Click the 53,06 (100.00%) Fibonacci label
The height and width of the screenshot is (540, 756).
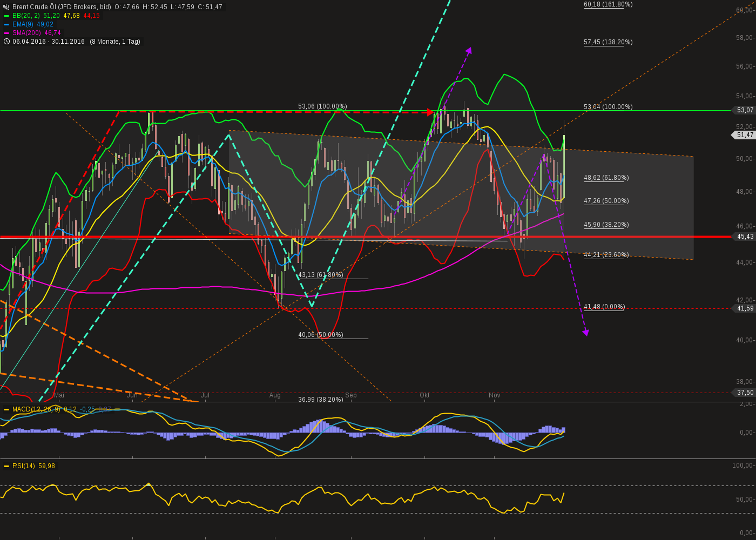tap(323, 107)
